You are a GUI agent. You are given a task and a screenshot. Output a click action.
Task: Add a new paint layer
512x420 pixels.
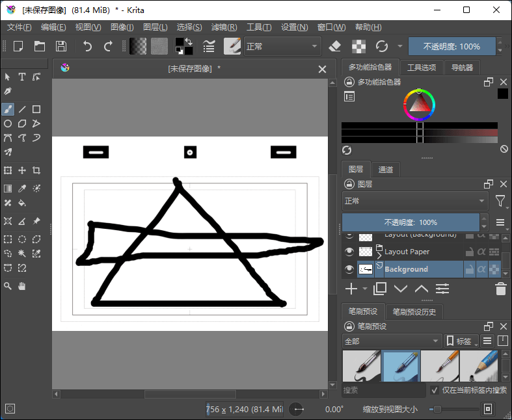point(351,289)
